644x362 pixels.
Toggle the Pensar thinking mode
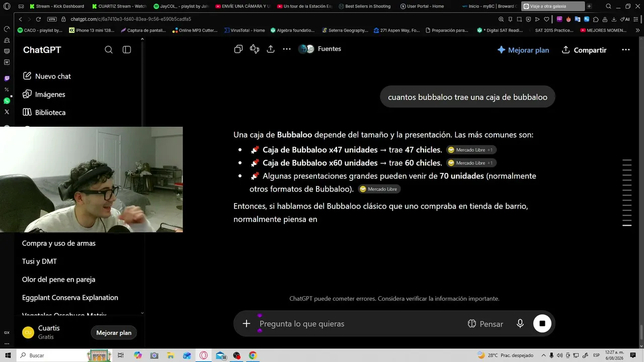[x=485, y=324]
